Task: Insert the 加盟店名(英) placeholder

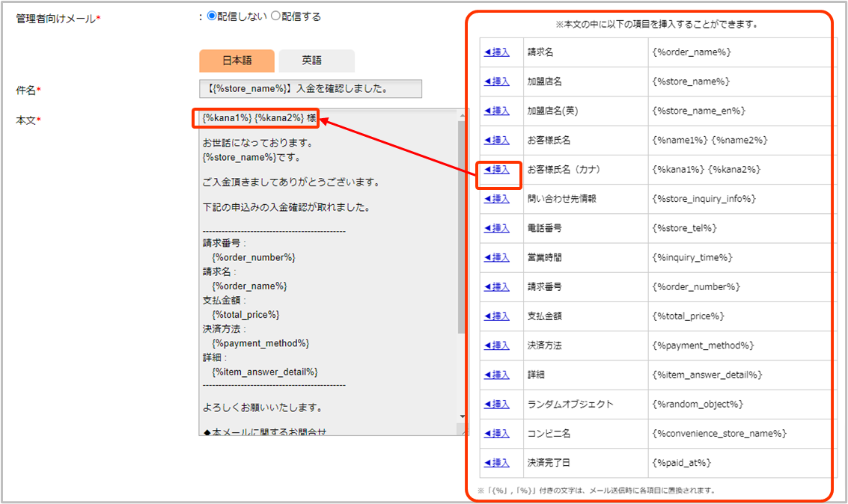Action: click(x=497, y=111)
